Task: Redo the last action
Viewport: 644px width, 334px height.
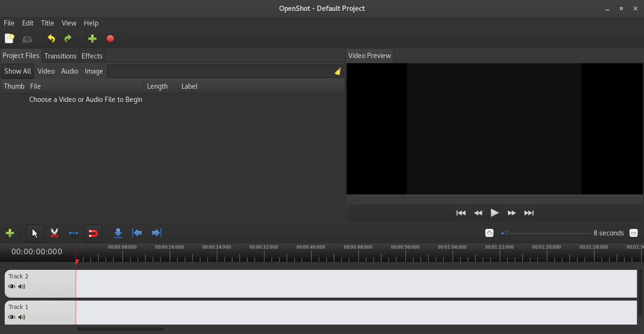Action: coord(68,39)
